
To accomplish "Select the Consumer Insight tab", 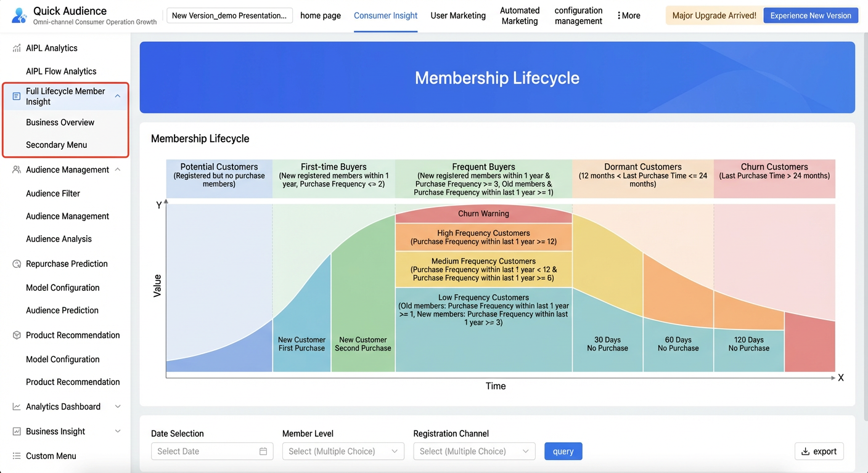I will point(386,15).
